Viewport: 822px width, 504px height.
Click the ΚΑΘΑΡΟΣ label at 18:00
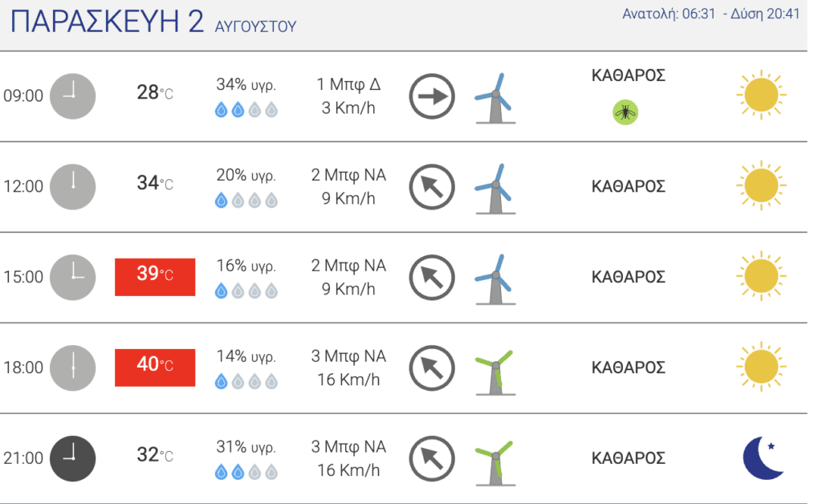pos(628,368)
